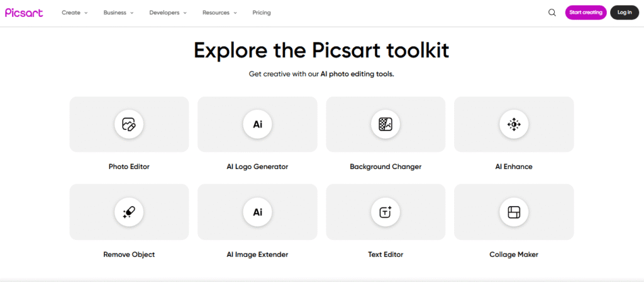Image resolution: width=644 pixels, height=282 pixels.
Task: Open the Resources menu
Action: pos(219,13)
